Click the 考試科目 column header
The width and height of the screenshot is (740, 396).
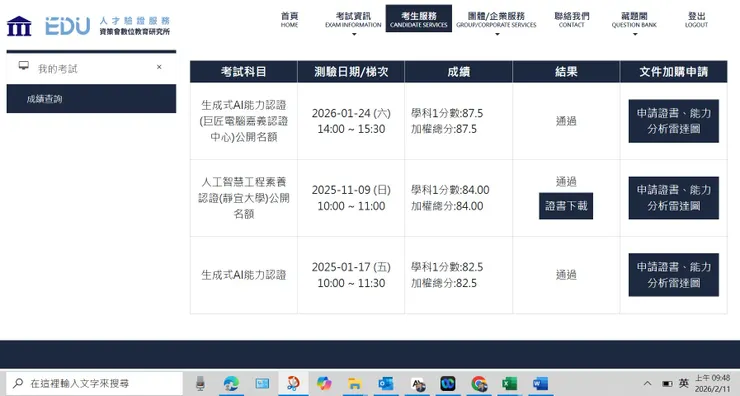point(244,72)
